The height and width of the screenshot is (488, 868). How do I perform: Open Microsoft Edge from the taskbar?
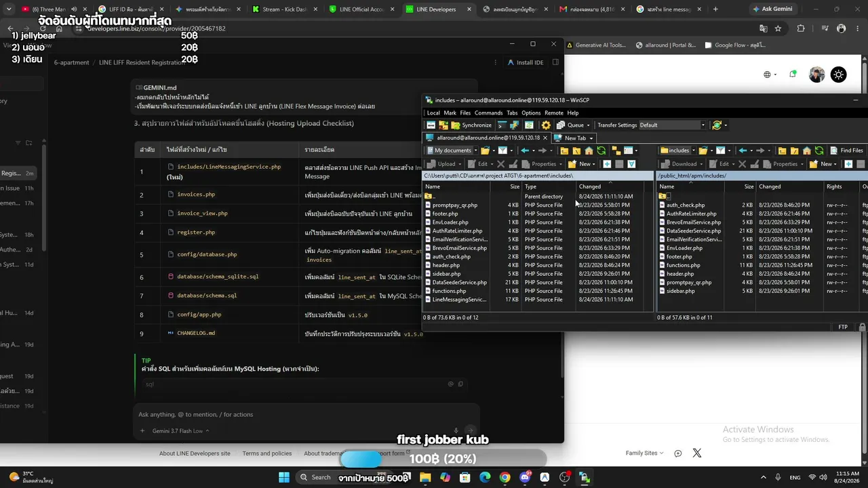click(485, 477)
